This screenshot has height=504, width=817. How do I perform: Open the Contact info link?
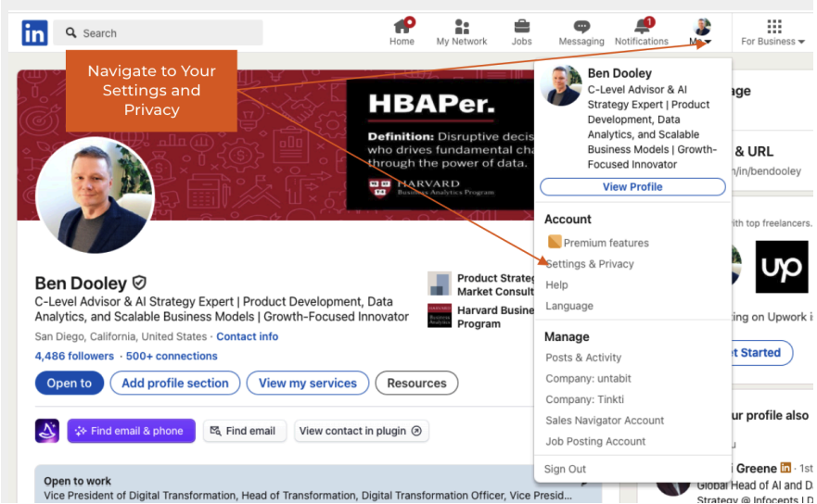click(x=247, y=336)
